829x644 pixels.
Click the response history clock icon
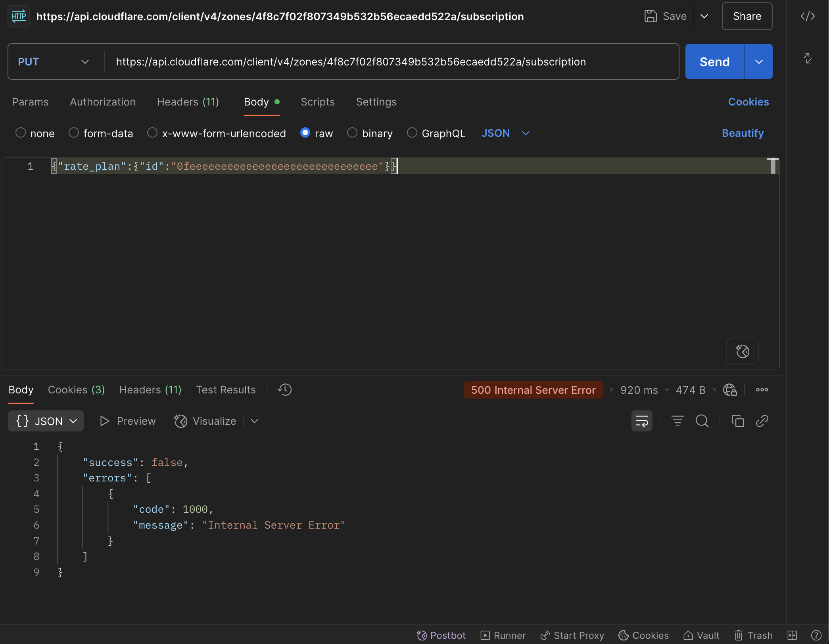(x=284, y=390)
